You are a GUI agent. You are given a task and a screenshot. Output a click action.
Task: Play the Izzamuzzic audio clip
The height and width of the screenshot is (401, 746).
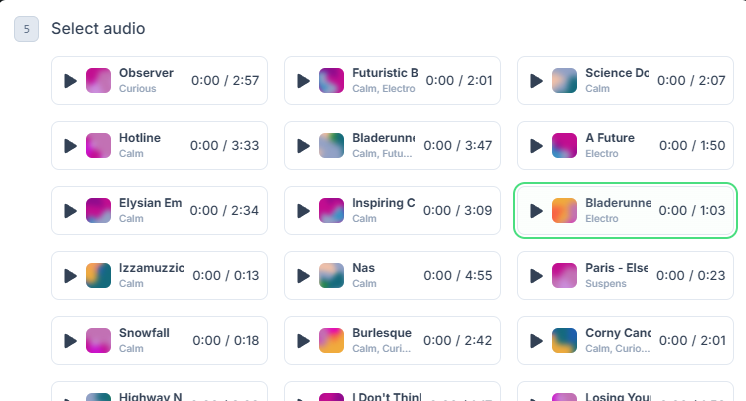pyautogui.click(x=70, y=276)
